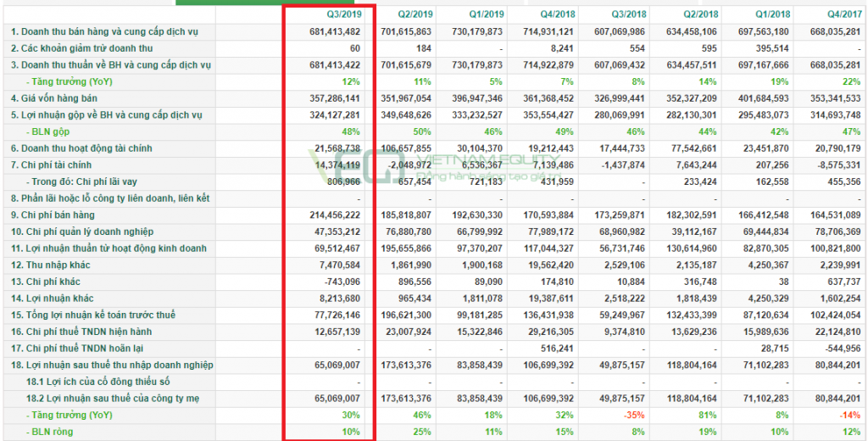Select the 'Thu nhập khác' row label
The height and width of the screenshot is (441, 868).
47,265
